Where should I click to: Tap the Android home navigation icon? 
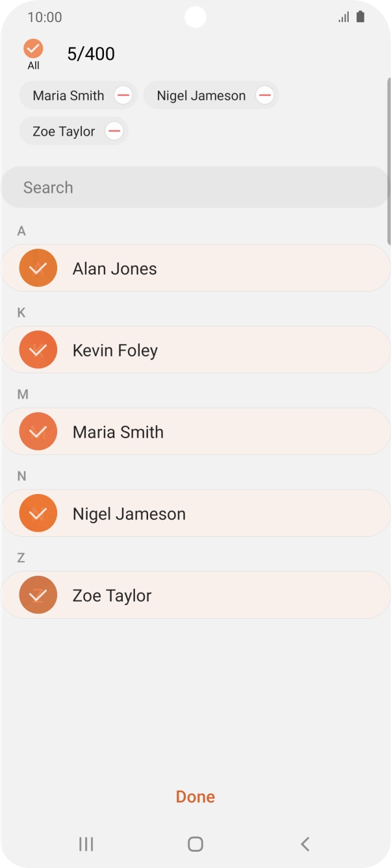(195, 843)
